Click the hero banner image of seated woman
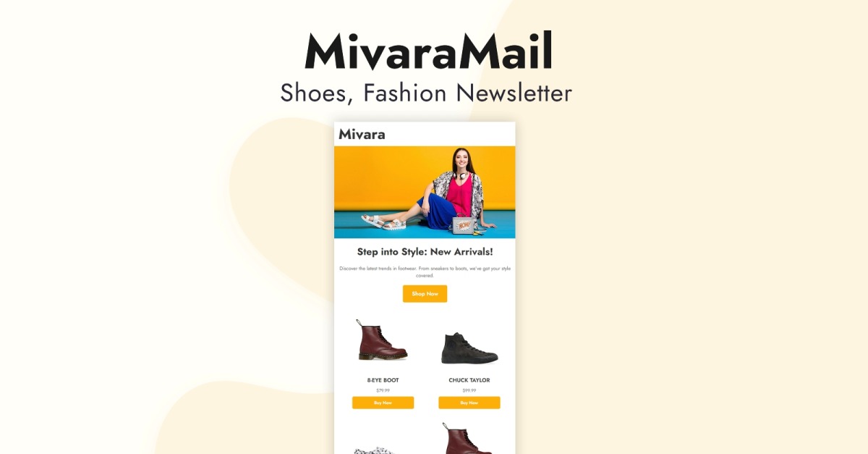This screenshot has width=868, height=454. point(425,192)
